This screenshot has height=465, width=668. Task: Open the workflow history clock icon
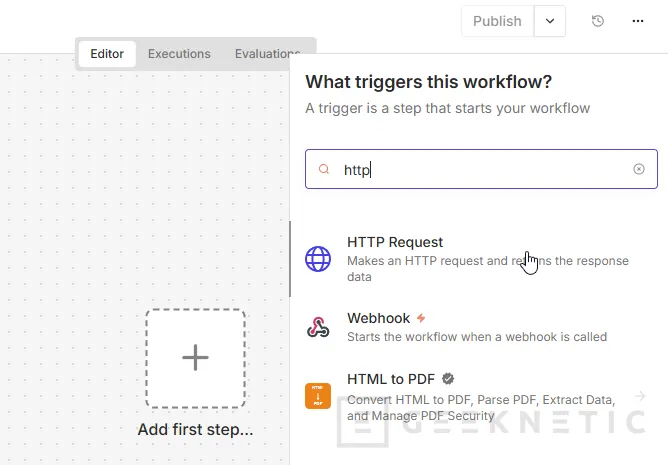pyautogui.click(x=598, y=21)
